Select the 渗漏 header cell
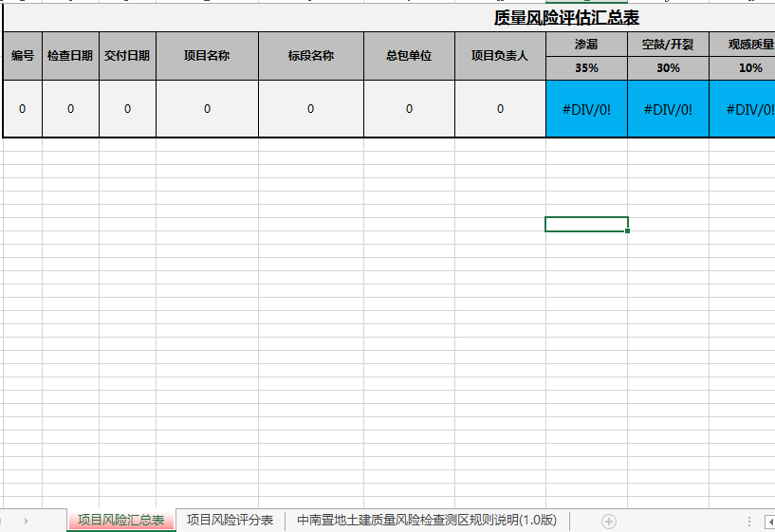This screenshot has width=775, height=532. [586, 44]
